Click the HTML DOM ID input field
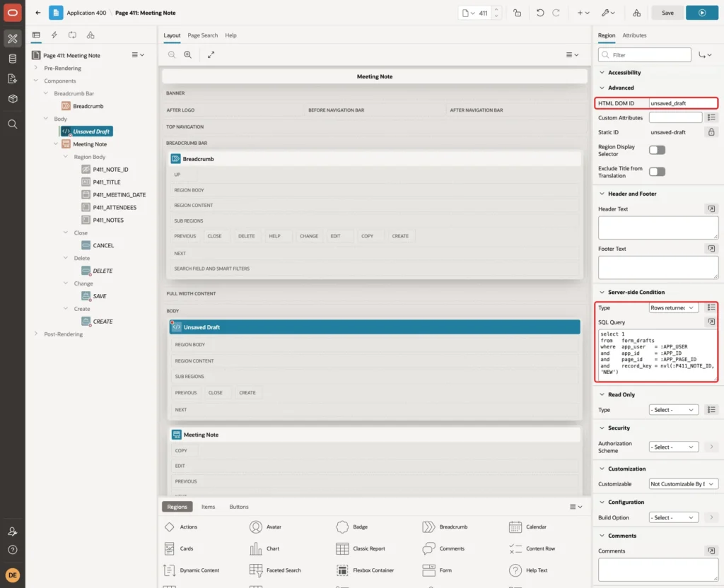The height and width of the screenshot is (588, 724). tap(682, 103)
